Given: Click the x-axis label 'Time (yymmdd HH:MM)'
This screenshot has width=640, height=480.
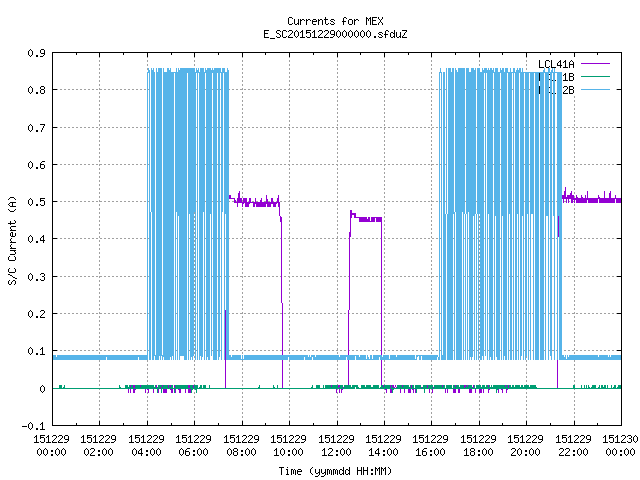Looking at the screenshot, I should point(335,471).
